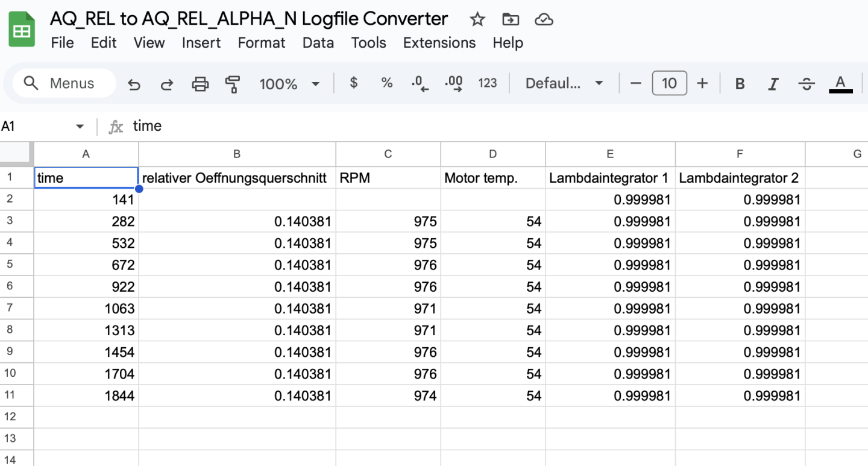
Task: Select column A header
Action: pos(86,154)
